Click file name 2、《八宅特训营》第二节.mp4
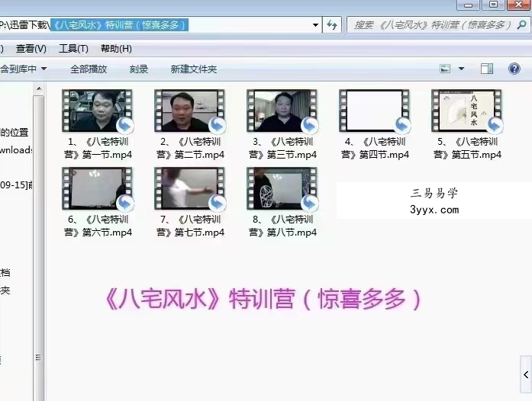Image resolution: width=532 pixels, height=401 pixels. [x=190, y=148]
